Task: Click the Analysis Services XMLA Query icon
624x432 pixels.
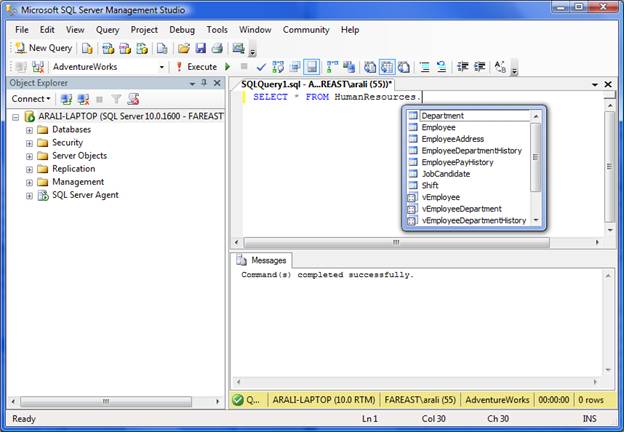Action: tap(142, 49)
